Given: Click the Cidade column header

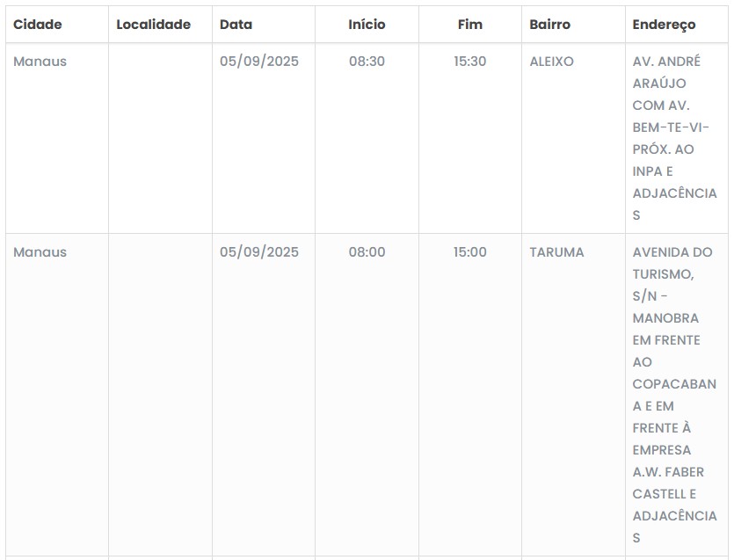Looking at the screenshot, I should [38, 25].
